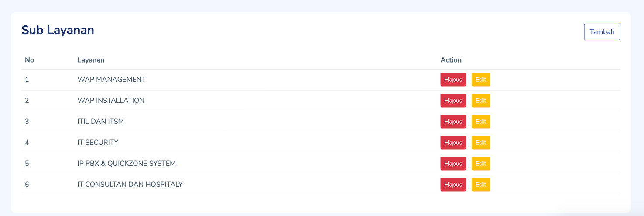
Task: Click the Action column header
Action: click(x=451, y=60)
